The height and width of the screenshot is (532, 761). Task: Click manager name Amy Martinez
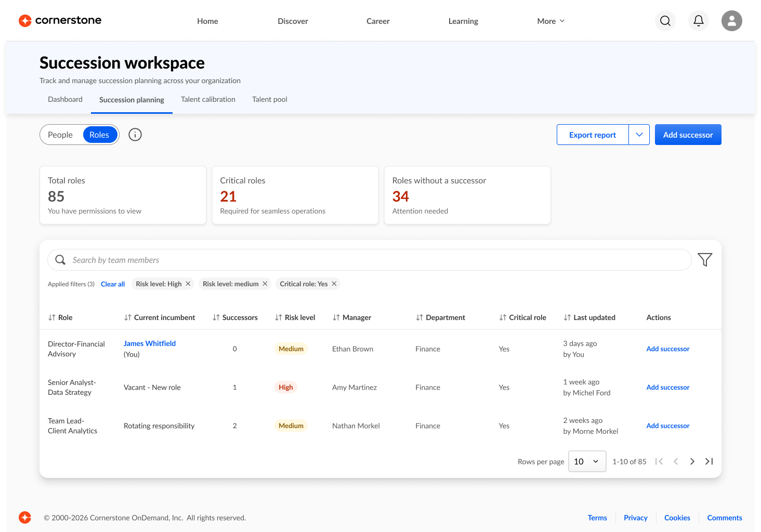pyautogui.click(x=355, y=387)
